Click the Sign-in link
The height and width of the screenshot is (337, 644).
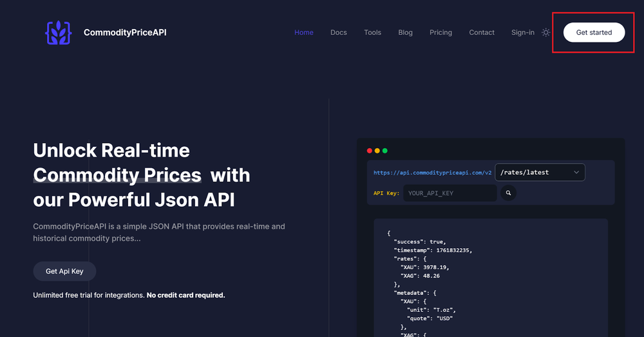523,32
